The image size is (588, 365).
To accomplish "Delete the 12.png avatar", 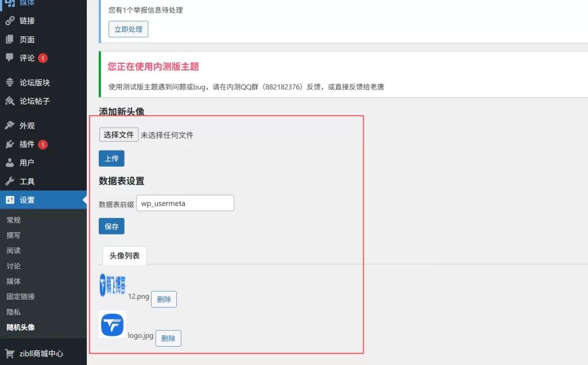I will tap(164, 299).
